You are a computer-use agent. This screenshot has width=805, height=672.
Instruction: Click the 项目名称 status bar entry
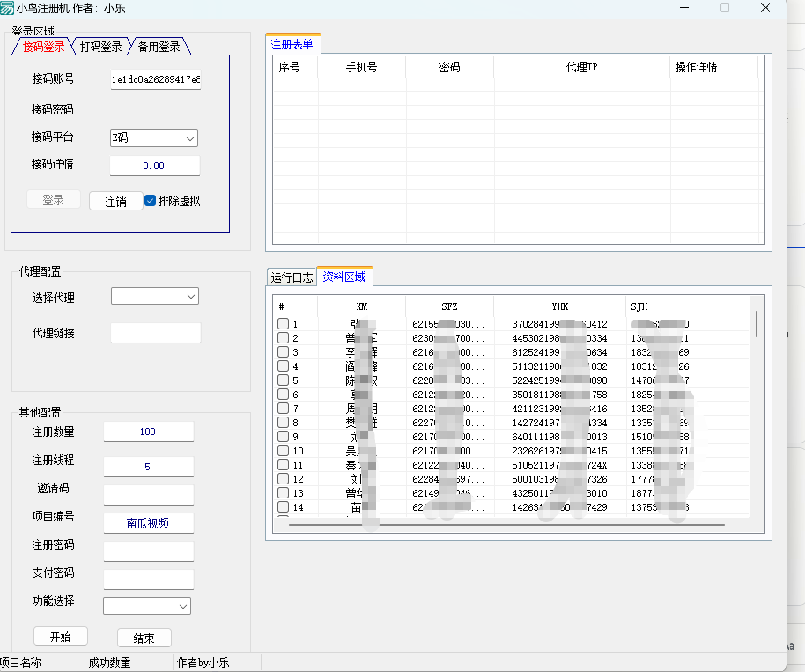point(42,662)
